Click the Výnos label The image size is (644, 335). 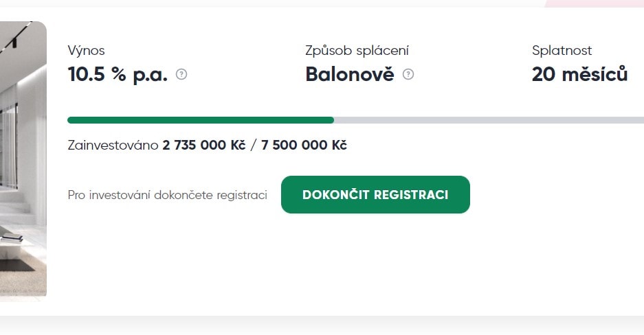pos(87,50)
